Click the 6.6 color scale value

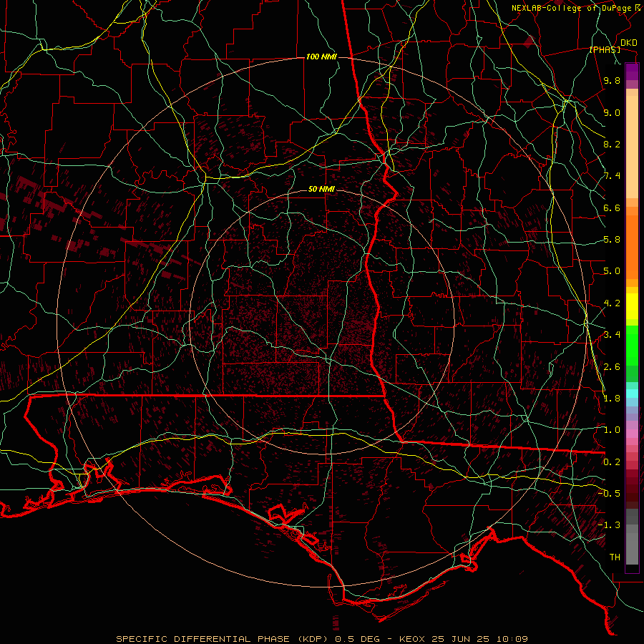(x=612, y=208)
